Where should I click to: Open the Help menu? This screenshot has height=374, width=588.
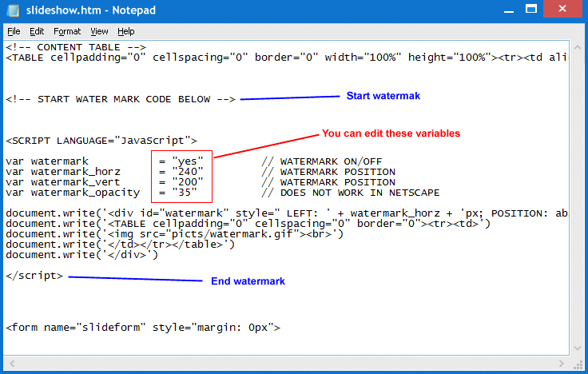point(126,31)
